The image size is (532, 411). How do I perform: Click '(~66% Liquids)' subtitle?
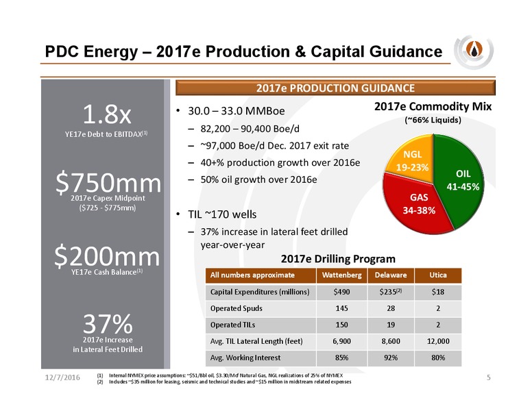point(433,120)
